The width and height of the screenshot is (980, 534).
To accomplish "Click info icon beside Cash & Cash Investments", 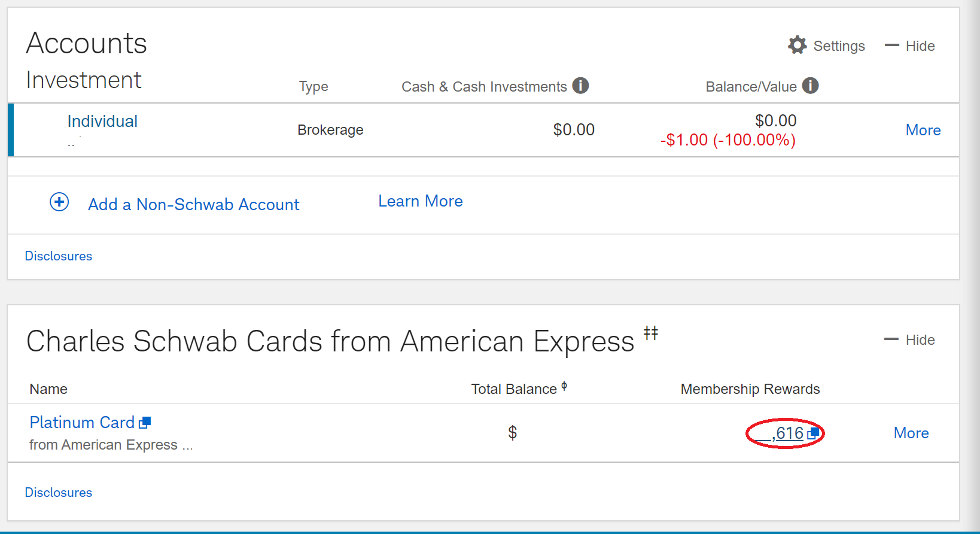I will click(580, 86).
